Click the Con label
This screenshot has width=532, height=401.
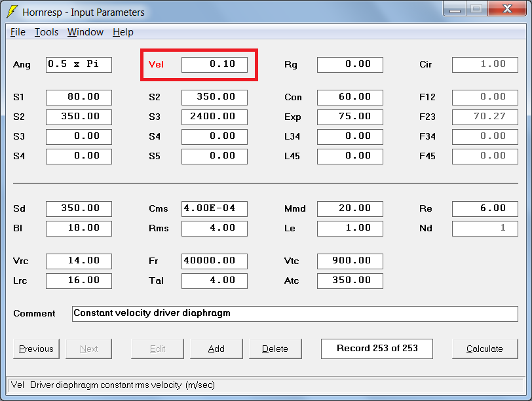coord(293,98)
